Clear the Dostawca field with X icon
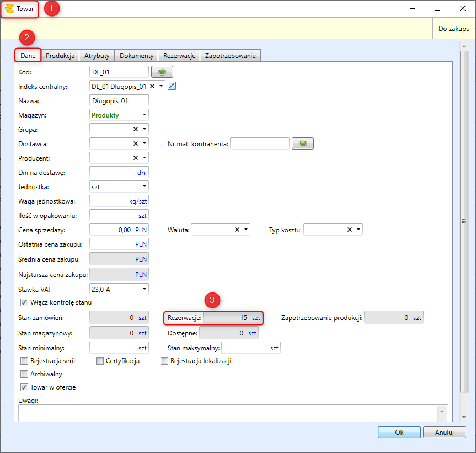This screenshot has height=453, width=476. point(135,143)
